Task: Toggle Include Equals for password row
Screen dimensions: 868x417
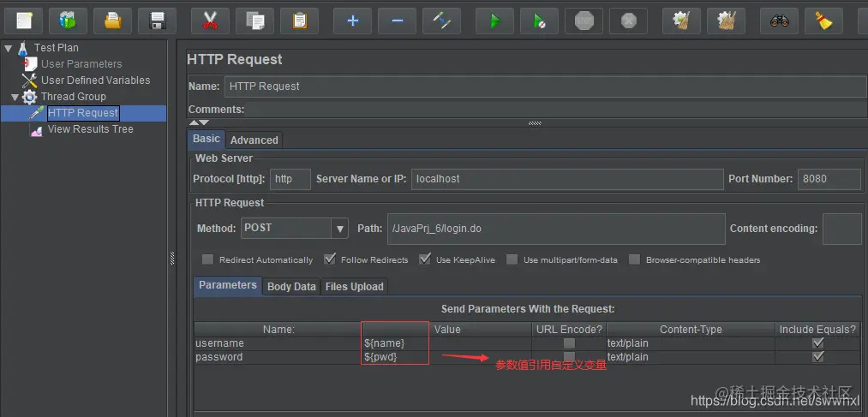Action: [817, 357]
